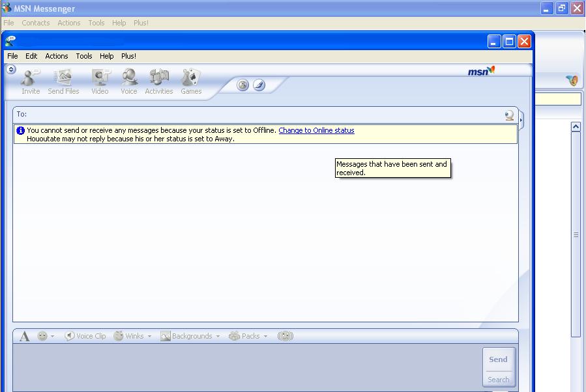Open the Winks dropdown
The width and height of the screenshot is (586, 392).
132,336
